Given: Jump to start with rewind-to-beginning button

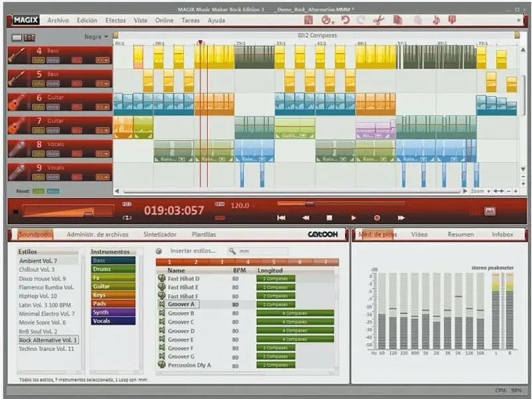Looking at the screenshot, I should click(281, 218).
